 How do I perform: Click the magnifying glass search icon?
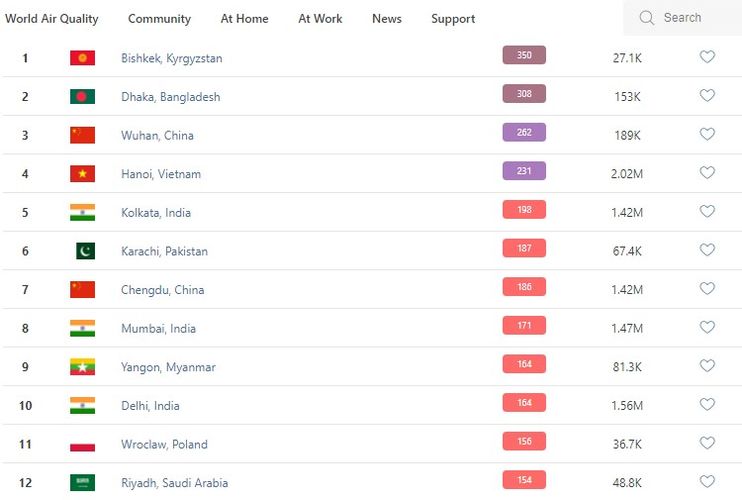tap(647, 18)
